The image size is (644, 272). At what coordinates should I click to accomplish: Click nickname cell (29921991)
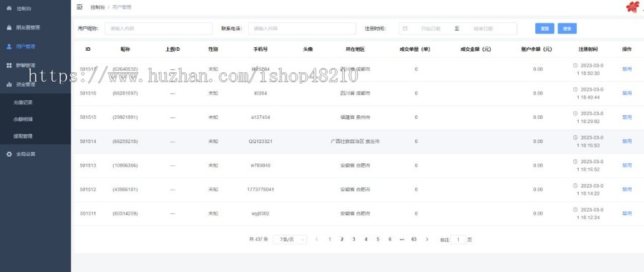point(125,117)
